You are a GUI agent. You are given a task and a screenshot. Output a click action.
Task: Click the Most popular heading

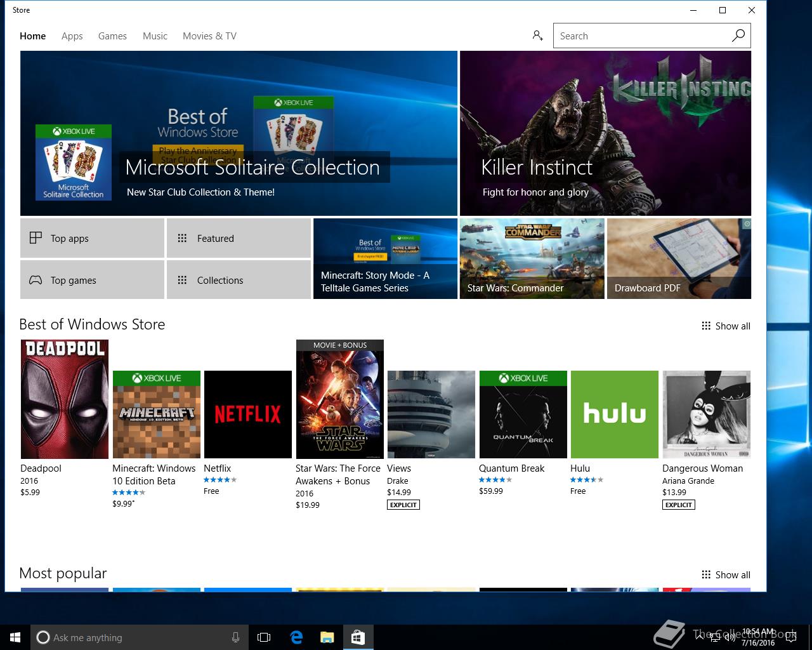tap(63, 573)
